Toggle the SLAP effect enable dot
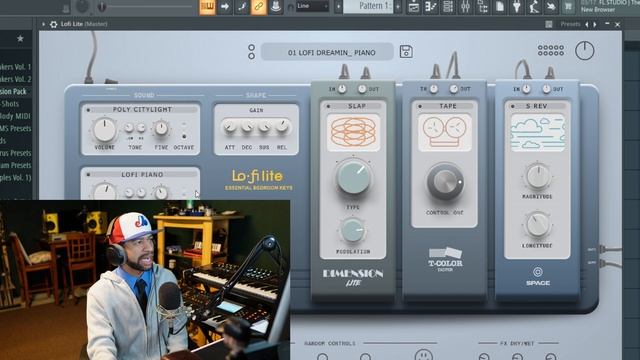 328,106
